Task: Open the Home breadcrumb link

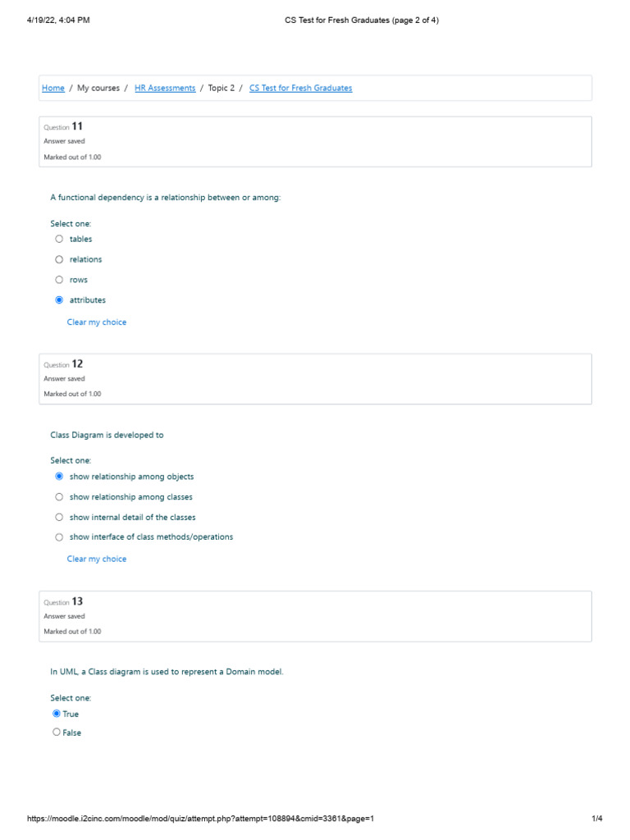Action: [53, 88]
